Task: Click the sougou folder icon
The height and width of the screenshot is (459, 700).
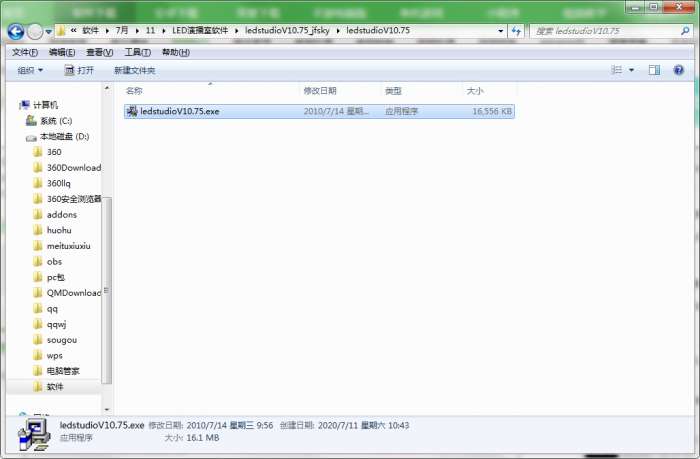Action: pos(38,340)
